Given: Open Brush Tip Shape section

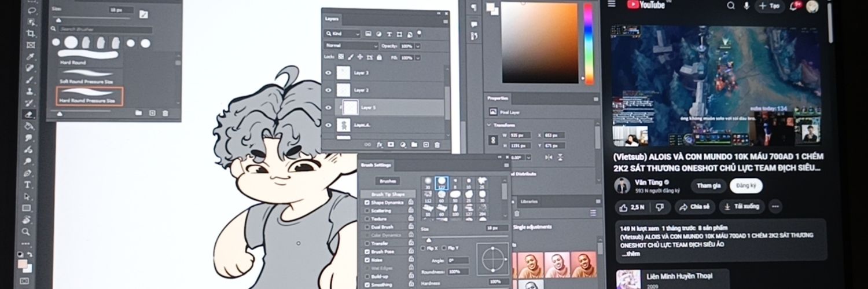Looking at the screenshot, I should (x=388, y=195).
